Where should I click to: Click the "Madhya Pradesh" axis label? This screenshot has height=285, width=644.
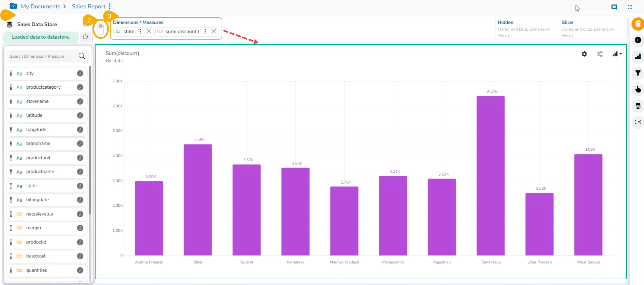tap(344, 262)
